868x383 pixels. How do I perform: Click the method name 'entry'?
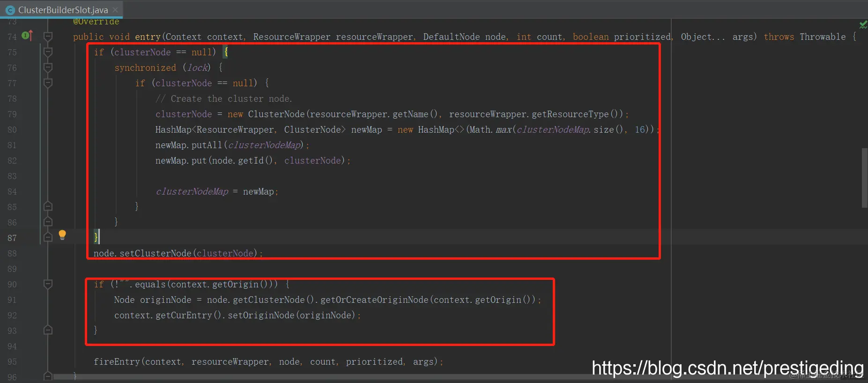tap(148, 37)
